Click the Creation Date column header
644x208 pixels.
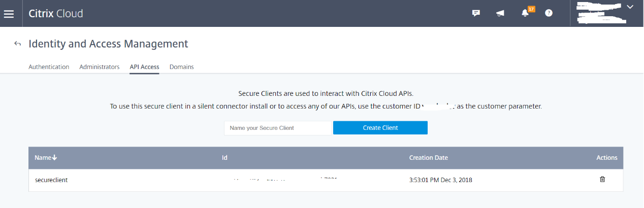(x=428, y=158)
